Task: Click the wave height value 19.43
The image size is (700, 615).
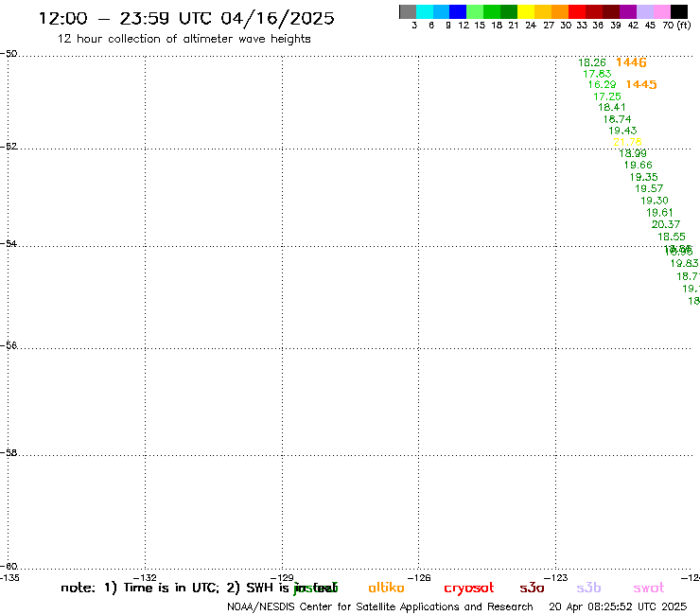Action: 622,131
